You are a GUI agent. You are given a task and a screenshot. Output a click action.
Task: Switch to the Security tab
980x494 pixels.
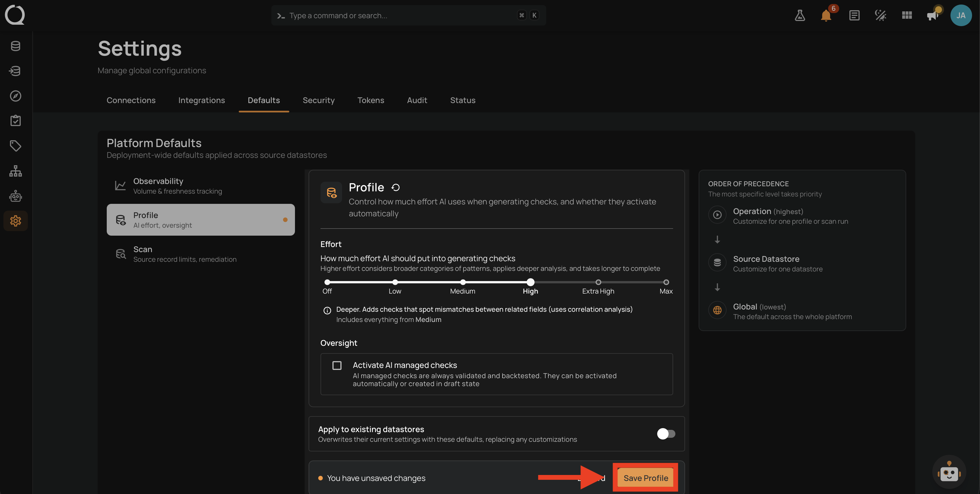click(x=319, y=100)
